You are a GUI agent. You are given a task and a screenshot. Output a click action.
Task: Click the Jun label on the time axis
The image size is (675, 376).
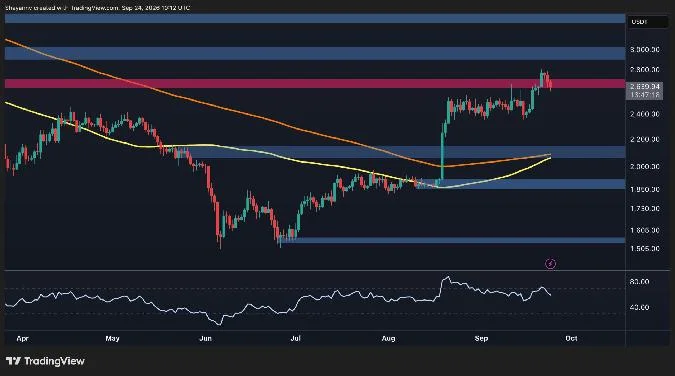click(206, 339)
